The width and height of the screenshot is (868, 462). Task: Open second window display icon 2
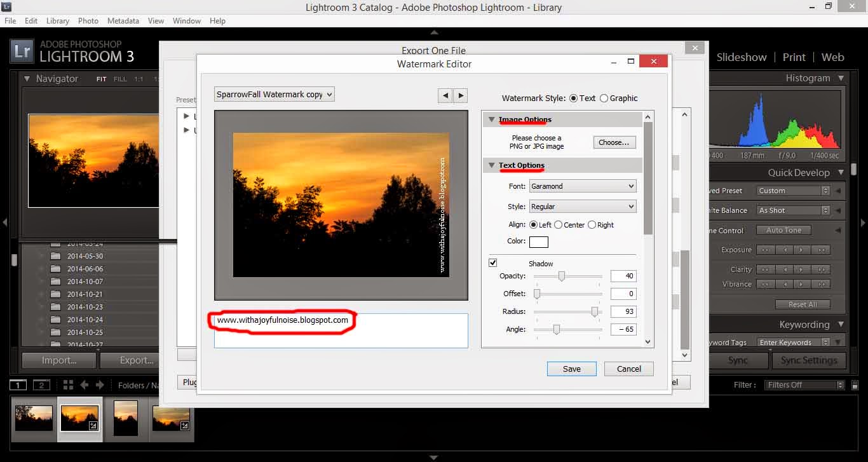point(41,385)
